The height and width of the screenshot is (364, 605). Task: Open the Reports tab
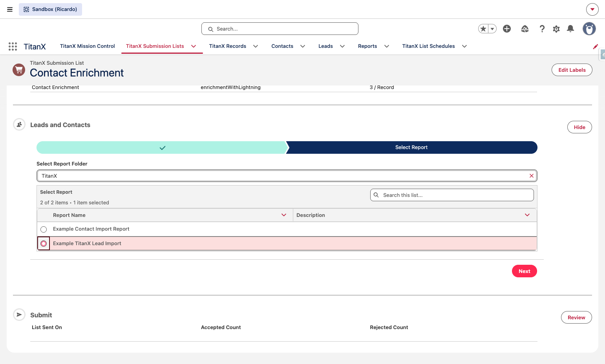367,46
